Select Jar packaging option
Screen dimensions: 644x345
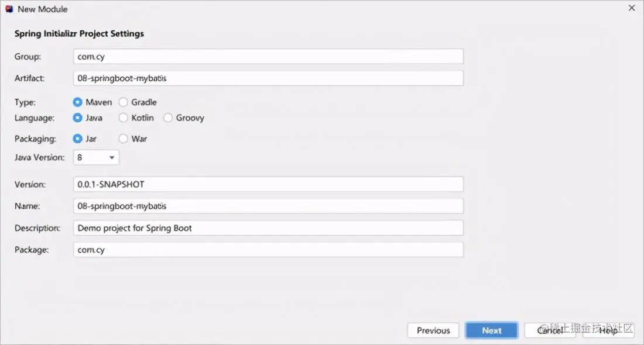(78, 139)
